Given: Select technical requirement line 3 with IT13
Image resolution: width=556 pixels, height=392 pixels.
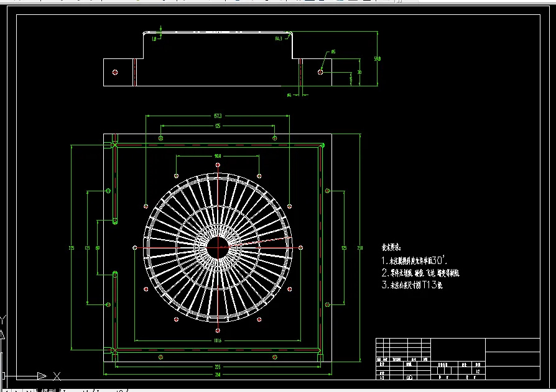Looking at the screenshot, I should pos(412,285).
